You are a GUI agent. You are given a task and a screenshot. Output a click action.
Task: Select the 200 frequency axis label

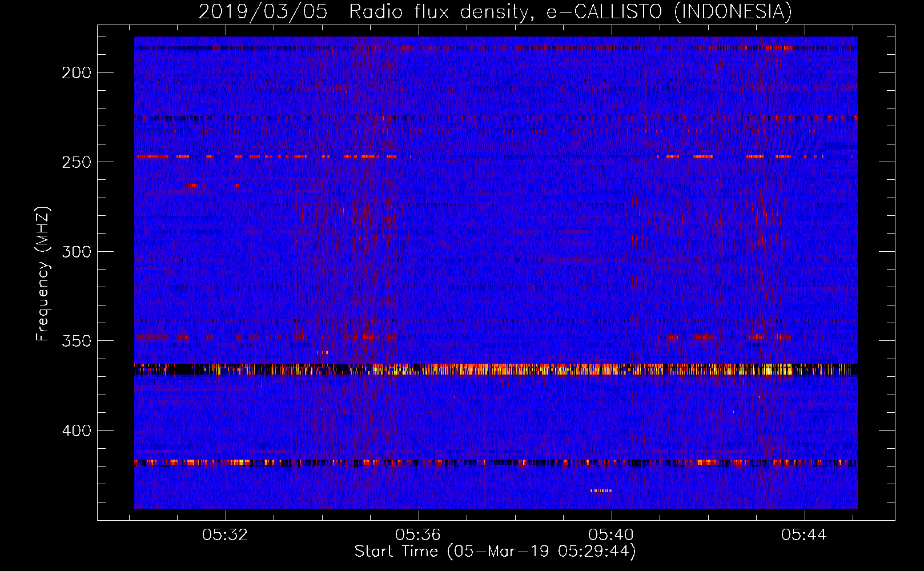point(77,73)
